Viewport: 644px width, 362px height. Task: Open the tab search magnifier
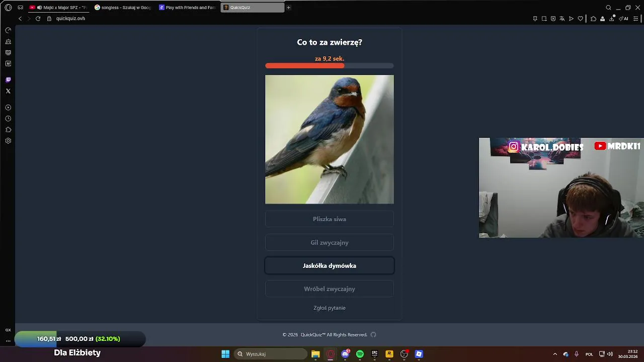608,8
